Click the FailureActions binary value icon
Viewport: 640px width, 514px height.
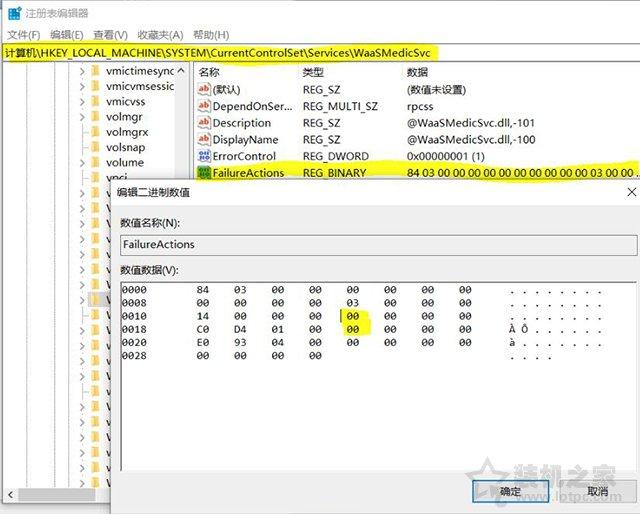tap(204, 173)
